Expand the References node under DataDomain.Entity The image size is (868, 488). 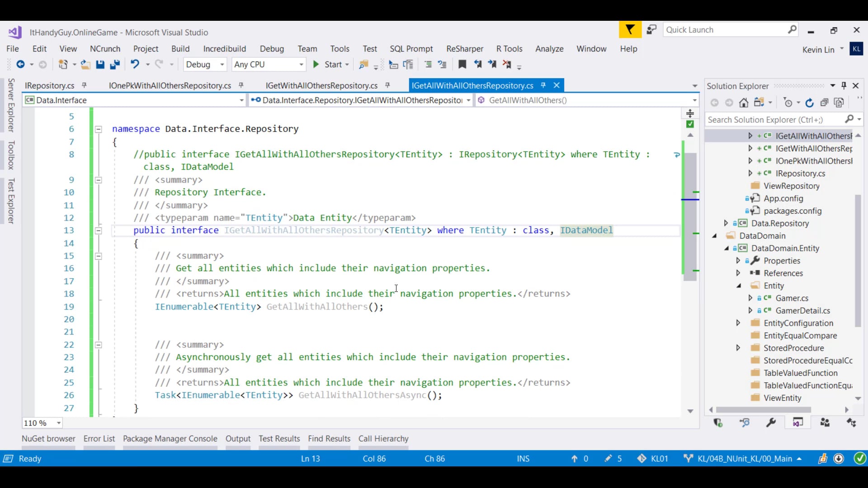738,273
